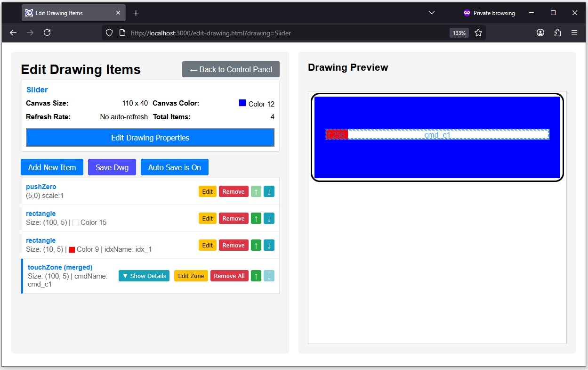Move touchZone merged item up
588x370 pixels.
tap(256, 276)
